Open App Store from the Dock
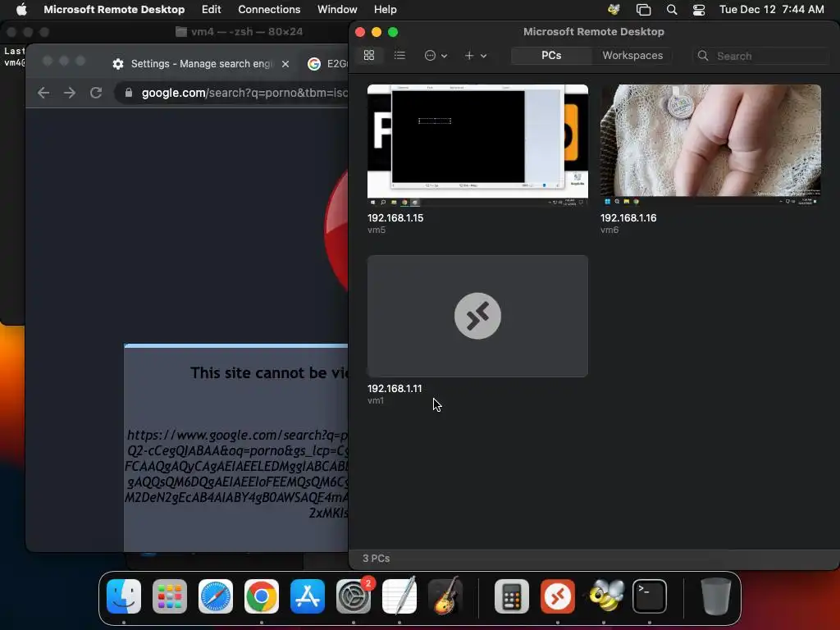Screen dimensions: 840x630 click(308, 596)
